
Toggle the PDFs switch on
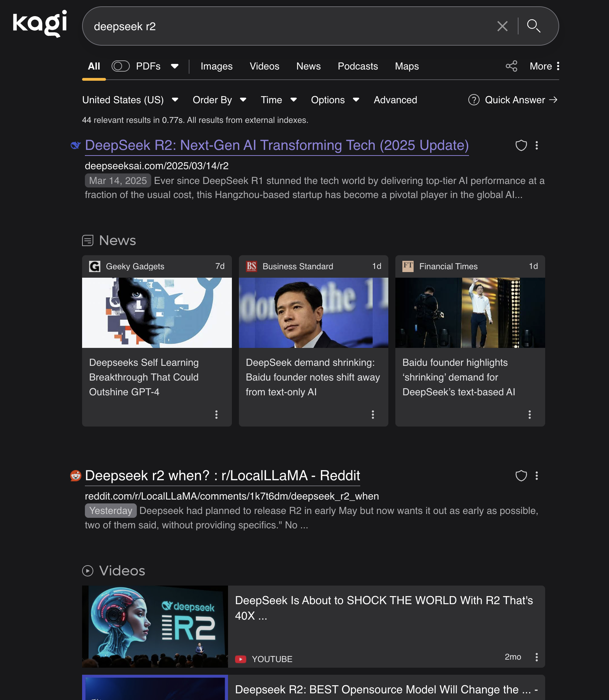click(x=120, y=66)
